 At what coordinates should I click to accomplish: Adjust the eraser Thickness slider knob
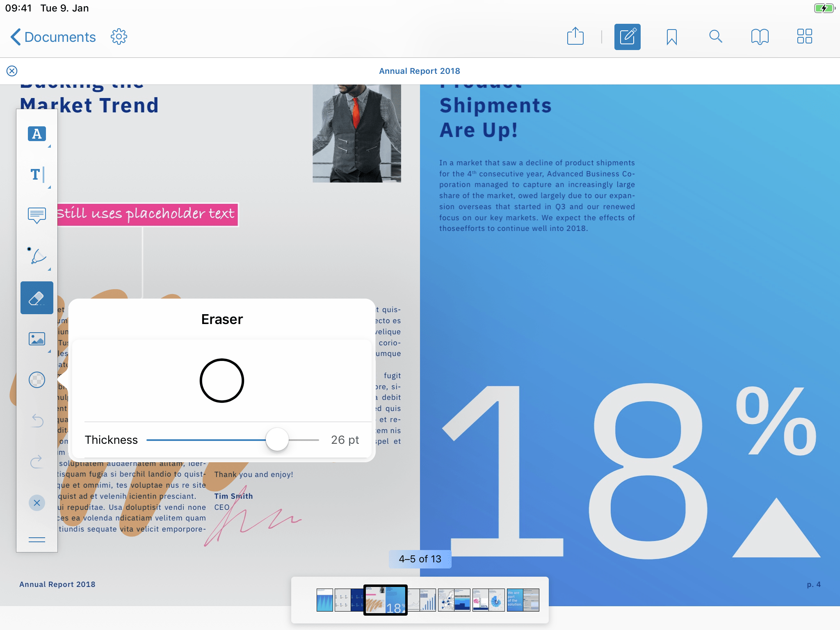(277, 440)
